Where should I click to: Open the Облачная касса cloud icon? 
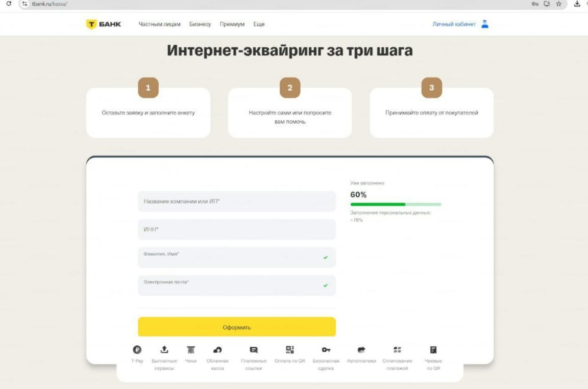(218, 350)
